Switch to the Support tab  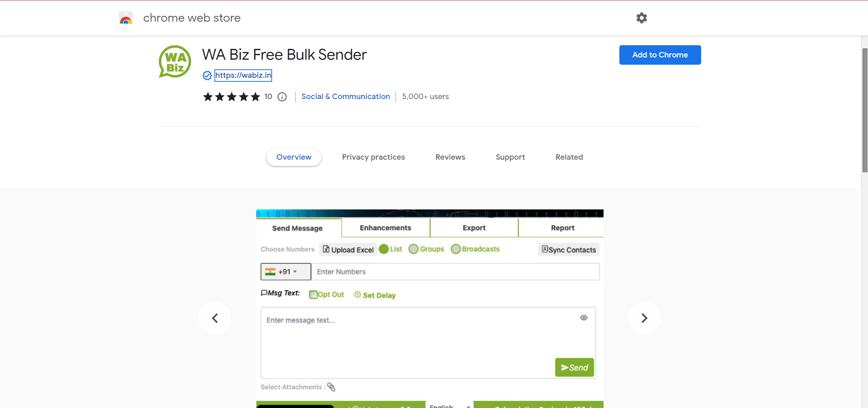(510, 157)
